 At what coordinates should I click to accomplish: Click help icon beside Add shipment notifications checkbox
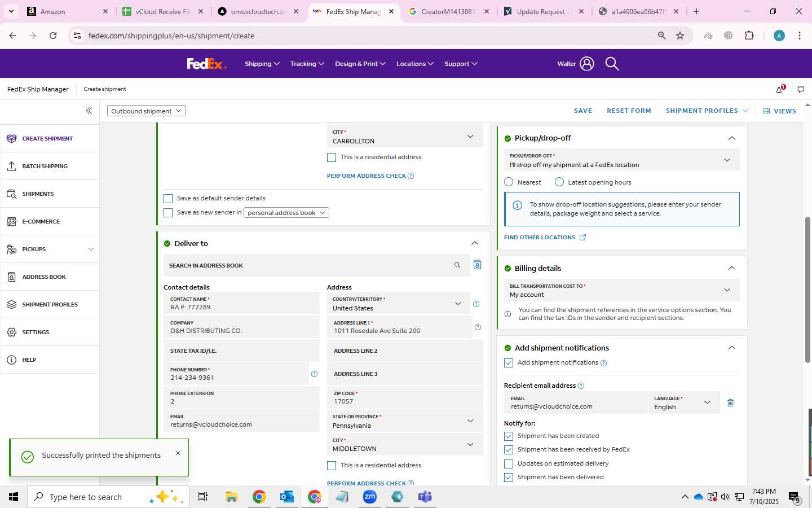(603, 363)
